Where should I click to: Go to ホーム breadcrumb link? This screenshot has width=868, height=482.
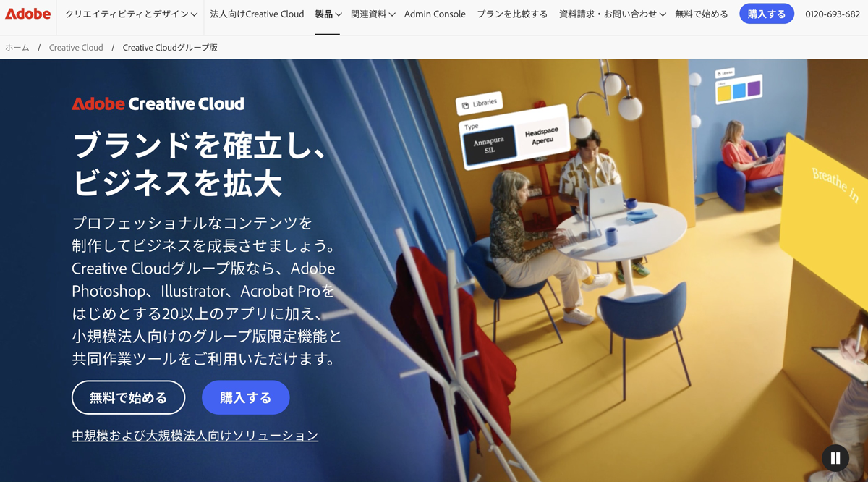tap(17, 47)
